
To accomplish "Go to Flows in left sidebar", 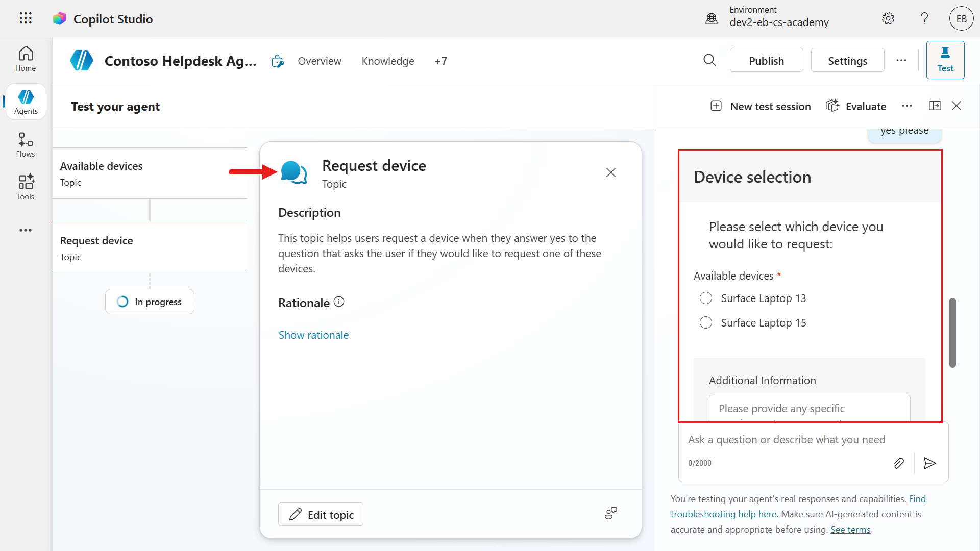I will tap(26, 145).
